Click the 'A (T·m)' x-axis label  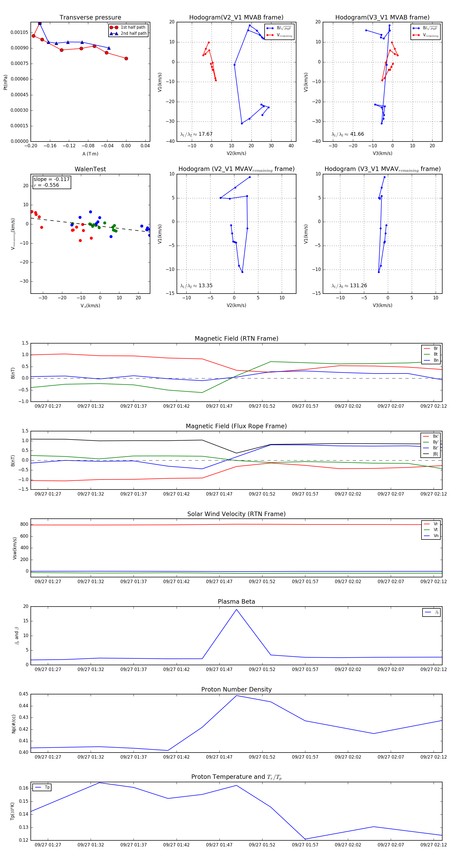pyautogui.click(x=90, y=154)
